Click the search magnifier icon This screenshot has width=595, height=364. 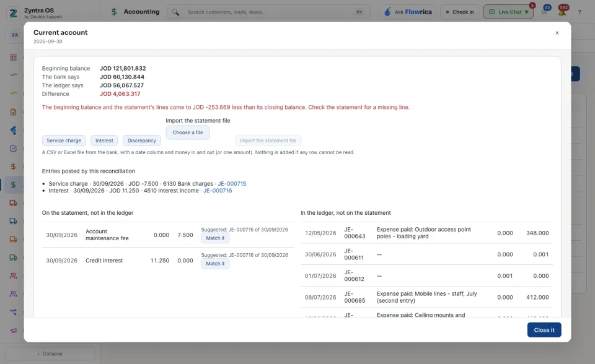click(175, 12)
